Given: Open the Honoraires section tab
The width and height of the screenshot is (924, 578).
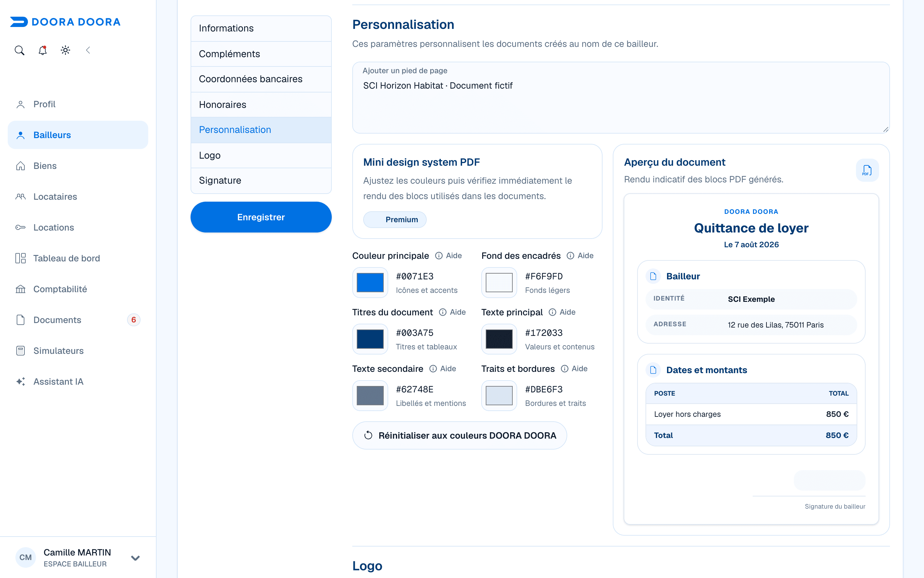Looking at the screenshot, I should tap(261, 104).
